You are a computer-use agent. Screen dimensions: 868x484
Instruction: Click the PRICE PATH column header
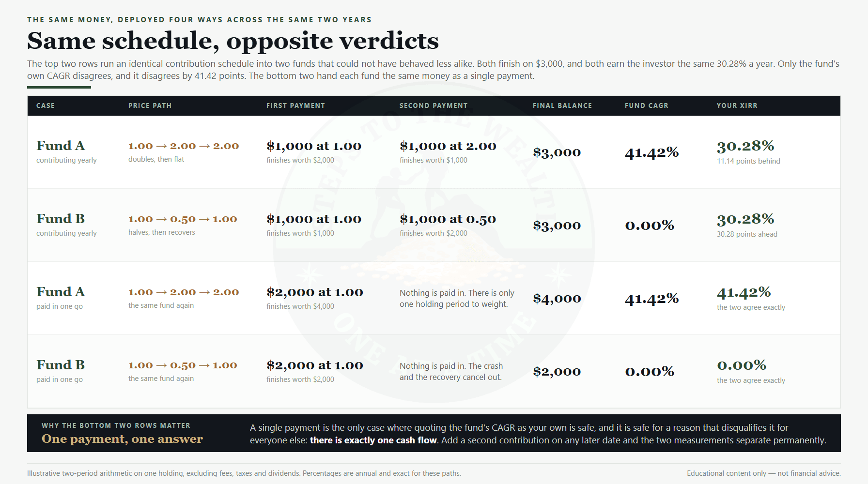pos(150,106)
